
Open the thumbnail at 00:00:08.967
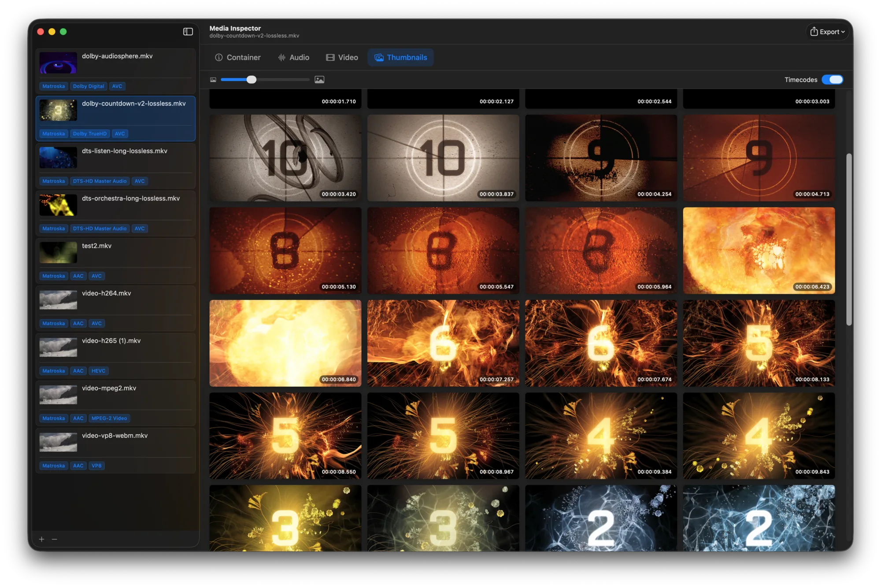[443, 436]
